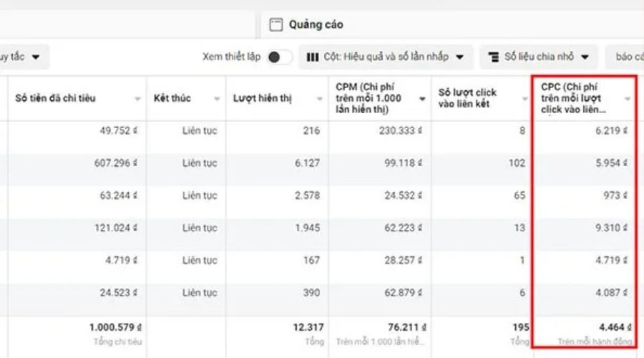Image resolution: width=644 pixels, height=358 pixels.
Task: Click Liên tục in the 24.523 ₫ row
Action: [200, 293]
